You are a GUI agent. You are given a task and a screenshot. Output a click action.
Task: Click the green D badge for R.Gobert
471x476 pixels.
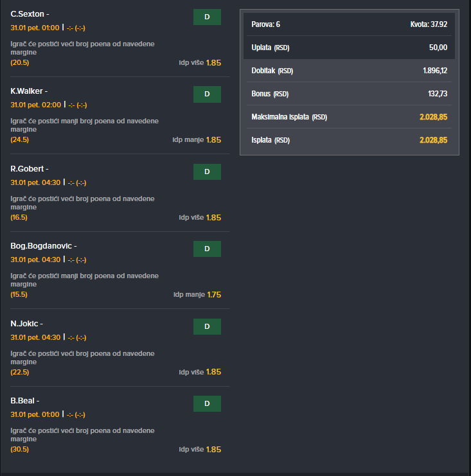point(207,172)
